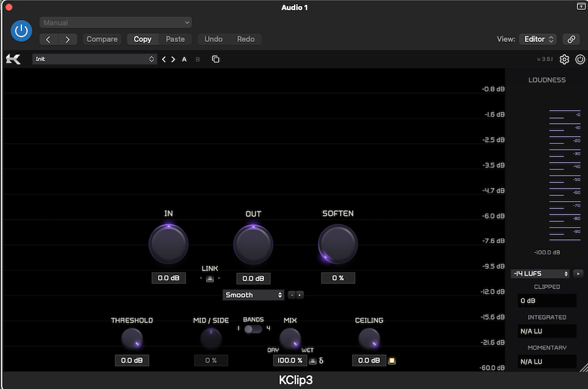Go to next setting in header bar
Viewport: 588px width, 389px height.
tap(67, 39)
